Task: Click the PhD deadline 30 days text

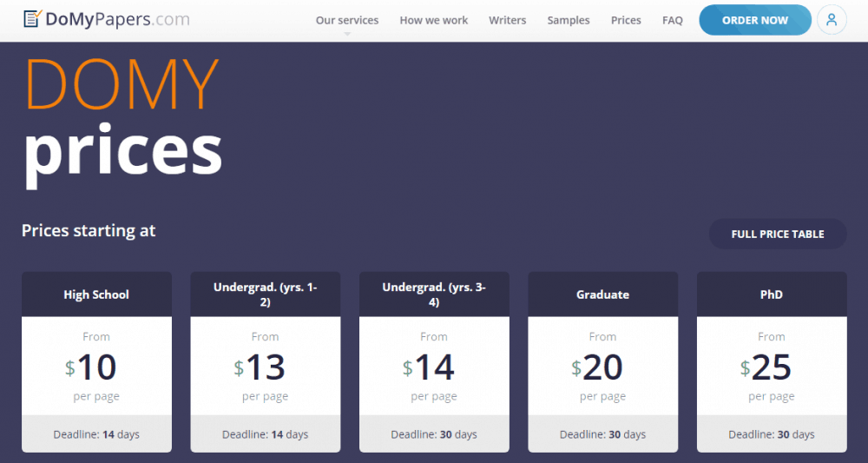Action: tap(772, 434)
